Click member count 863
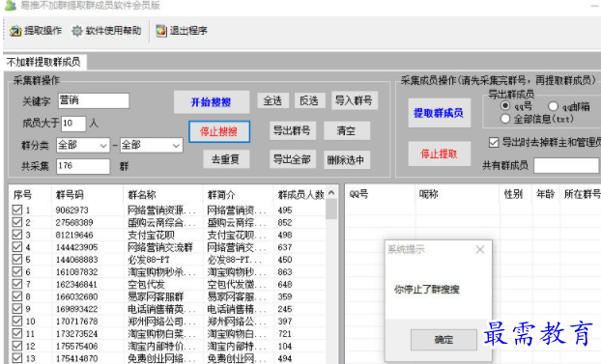Viewport: 601px width, 364px height. 285,272
